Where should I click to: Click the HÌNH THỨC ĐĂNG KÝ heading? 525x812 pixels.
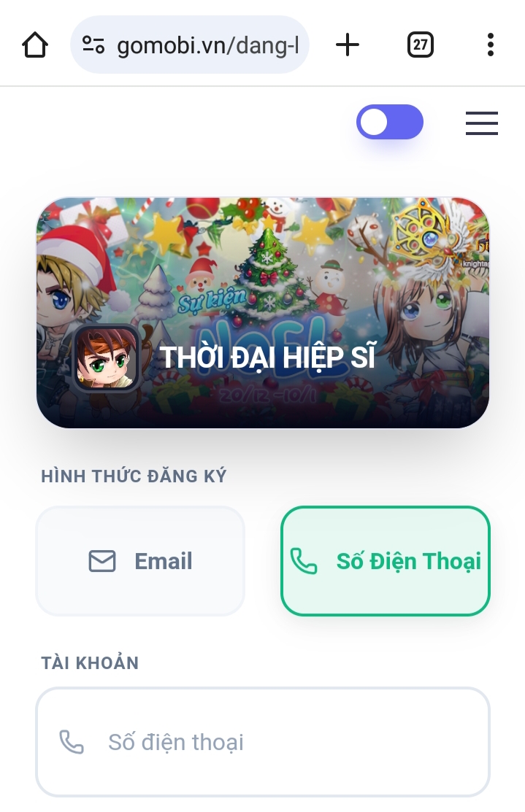click(134, 476)
